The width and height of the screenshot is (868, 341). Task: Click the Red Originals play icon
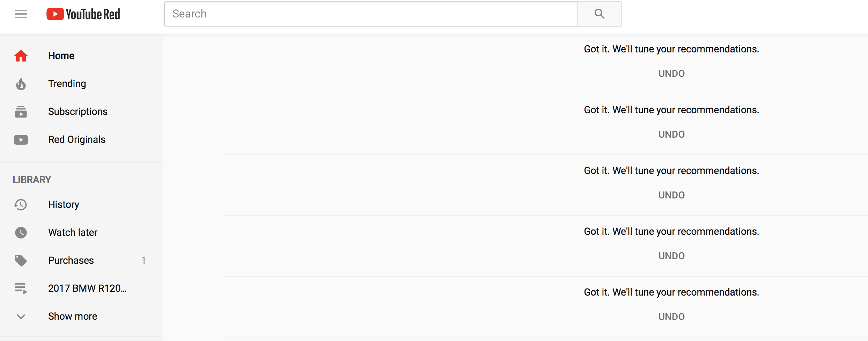click(x=21, y=140)
